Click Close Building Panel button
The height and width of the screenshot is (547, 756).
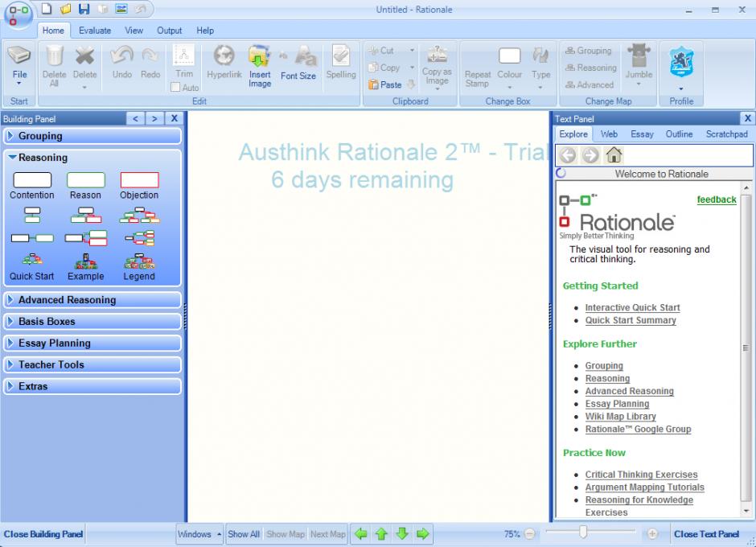(43, 534)
